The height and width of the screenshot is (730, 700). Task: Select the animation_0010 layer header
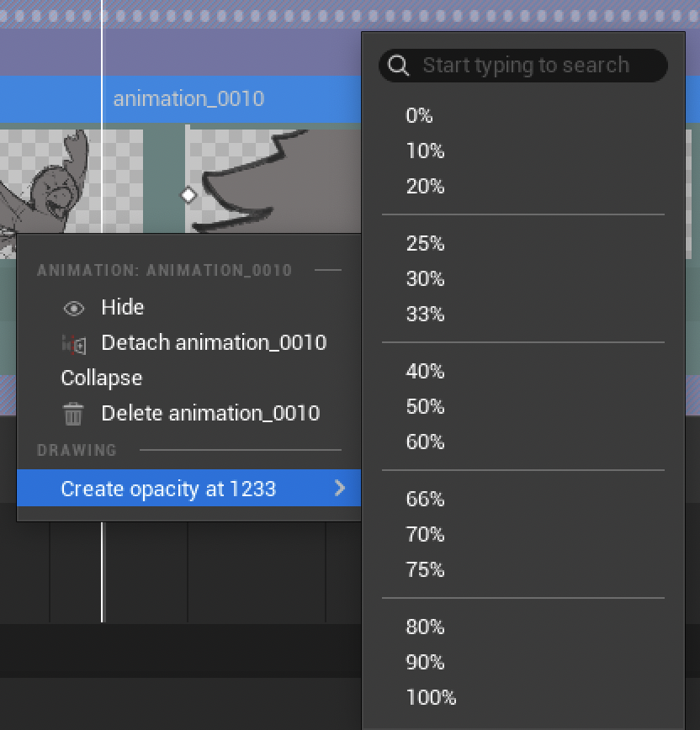pyautogui.click(x=188, y=99)
